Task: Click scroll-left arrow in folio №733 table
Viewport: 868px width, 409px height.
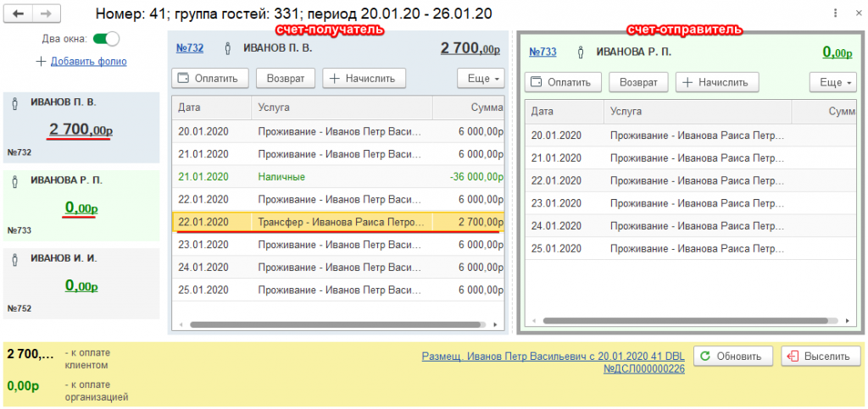Action: [x=532, y=321]
